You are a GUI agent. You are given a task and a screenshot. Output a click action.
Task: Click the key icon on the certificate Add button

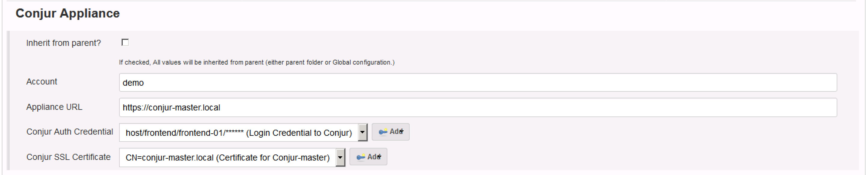coord(361,157)
